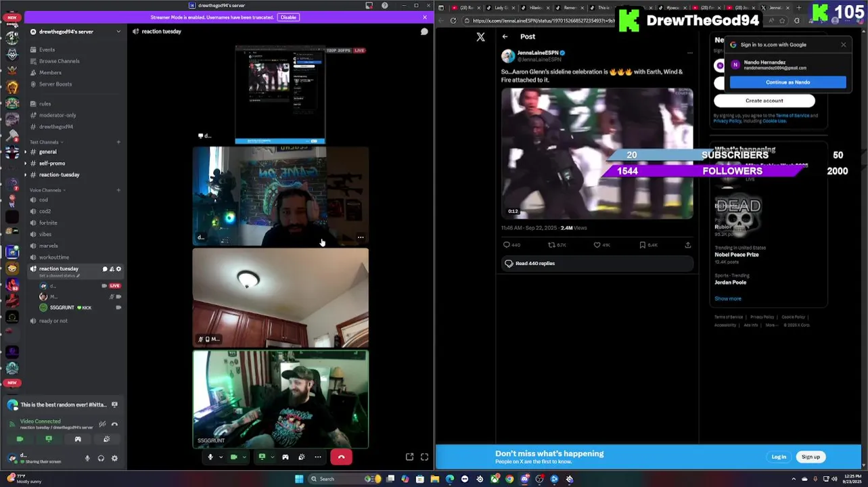Join the marvels voice channel
Screen dimensions: 868x487
tap(49, 246)
